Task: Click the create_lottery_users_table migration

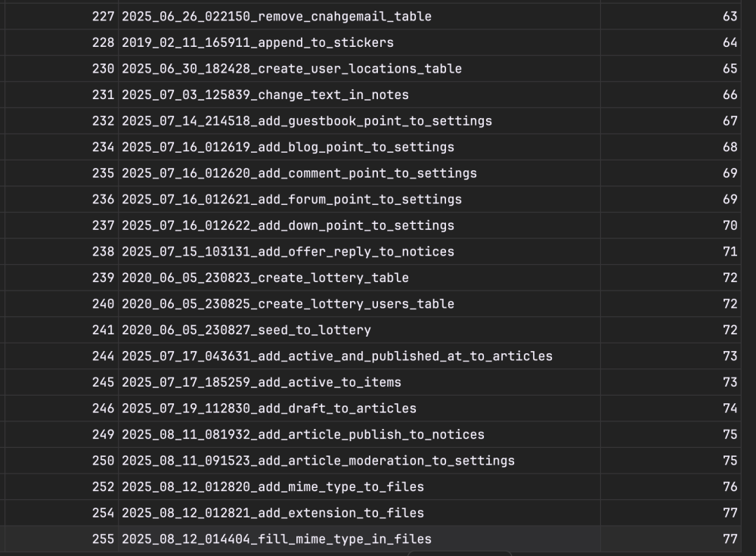Action: [x=288, y=303]
